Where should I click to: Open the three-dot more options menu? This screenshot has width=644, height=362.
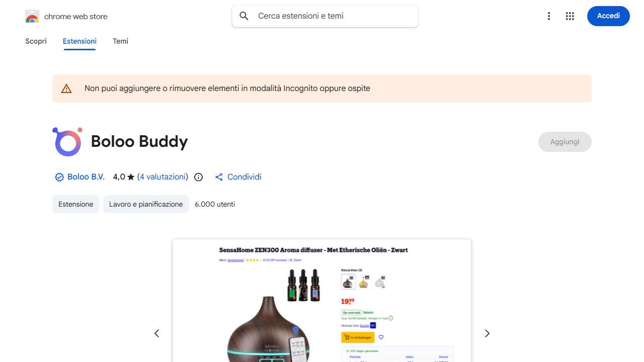point(549,16)
